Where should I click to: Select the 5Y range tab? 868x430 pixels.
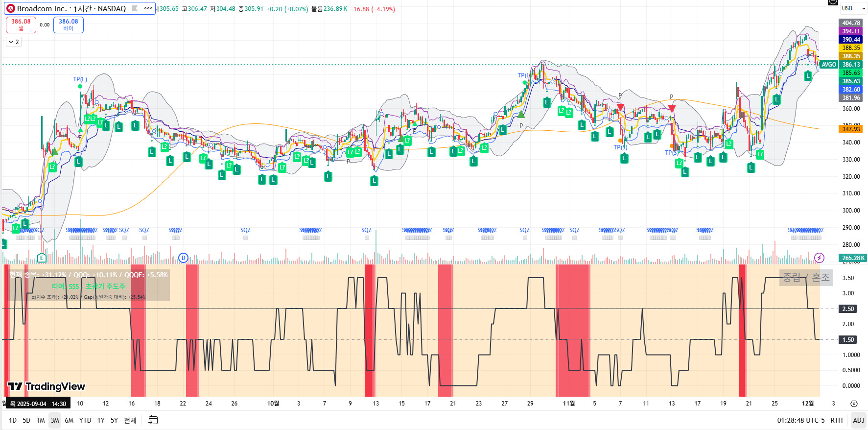(114, 420)
